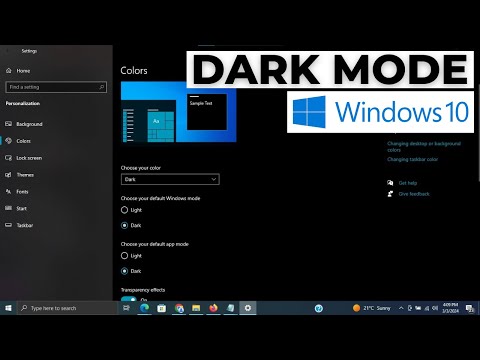Click the Give feedback link
Viewport: 480px width, 360px height.
[x=414, y=194]
